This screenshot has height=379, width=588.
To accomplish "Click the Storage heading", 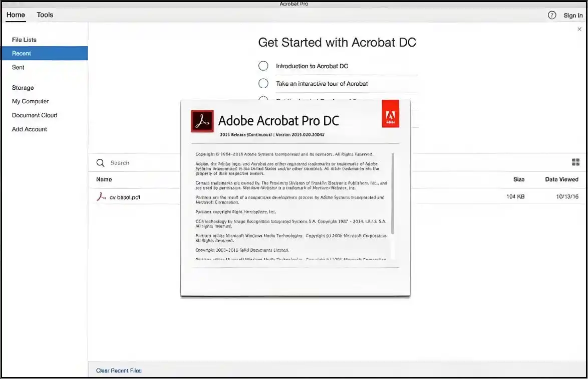I will point(23,88).
